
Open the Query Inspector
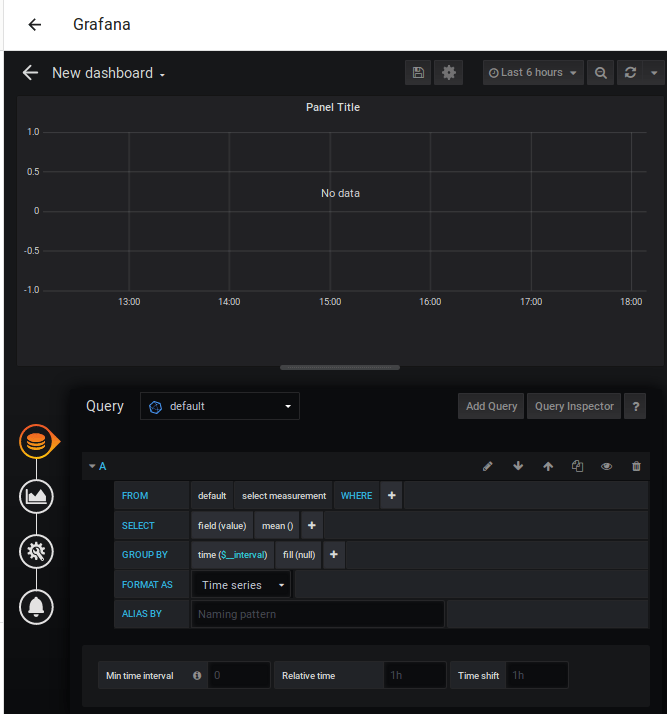[574, 406]
